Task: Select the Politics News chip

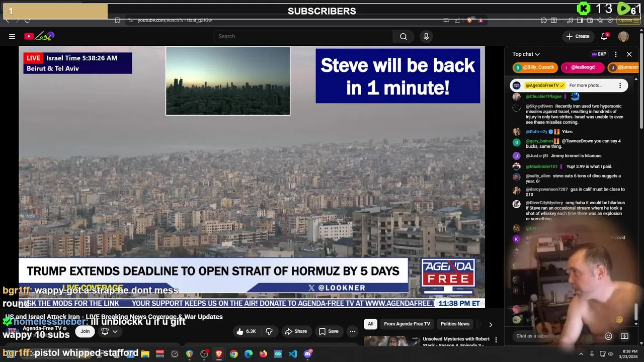Action: (x=455, y=324)
